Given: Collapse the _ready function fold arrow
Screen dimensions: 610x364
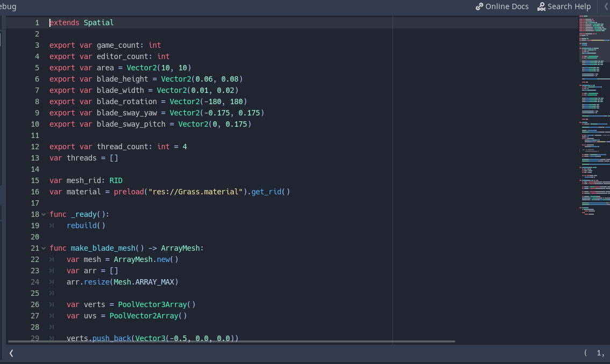Looking at the screenshot, I should pos(43,214).
